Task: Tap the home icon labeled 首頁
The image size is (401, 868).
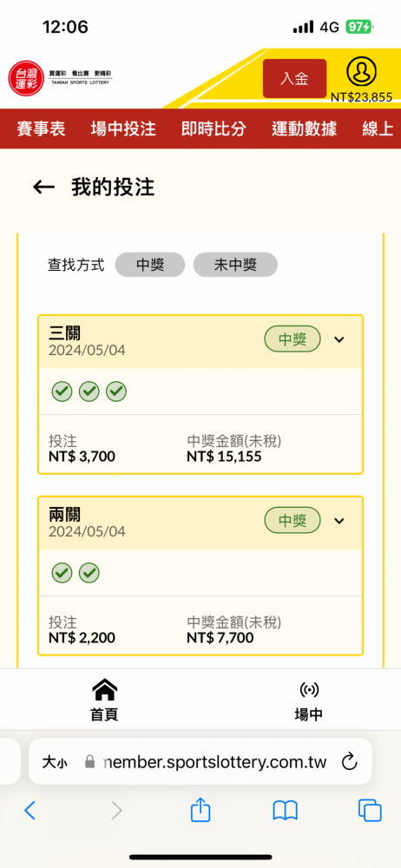Action: pyautogui.click(x=104, y=700)
